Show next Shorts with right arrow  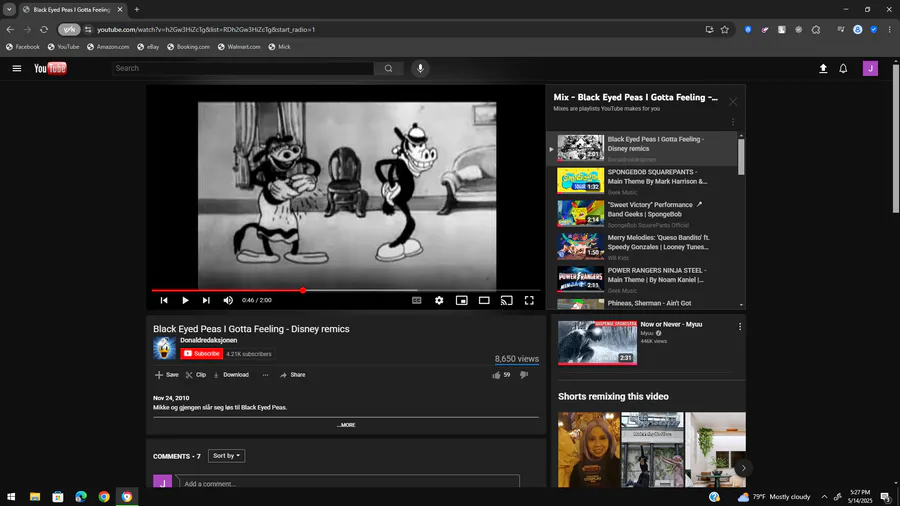coord(743,468)
